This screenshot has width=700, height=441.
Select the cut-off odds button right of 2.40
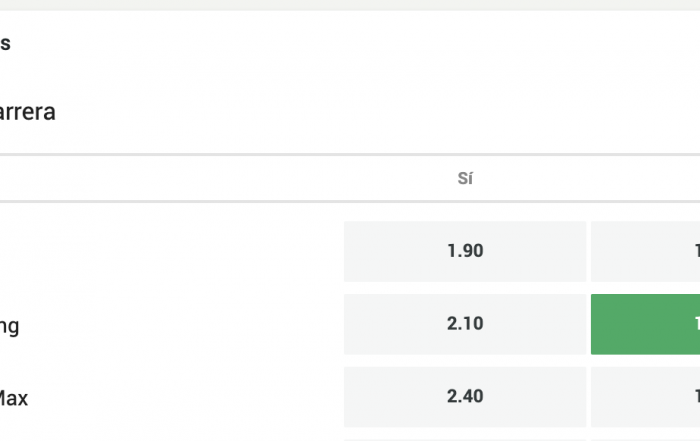(646, 397)
